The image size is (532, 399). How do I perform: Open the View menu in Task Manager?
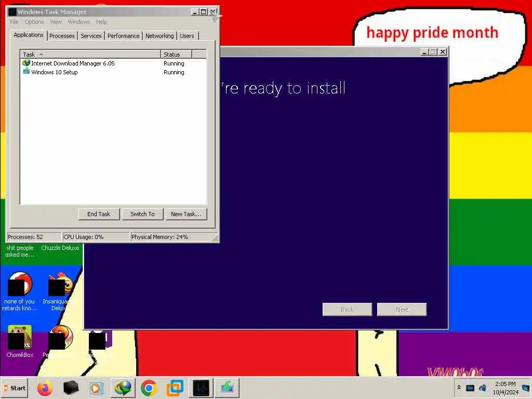[56, 22]
